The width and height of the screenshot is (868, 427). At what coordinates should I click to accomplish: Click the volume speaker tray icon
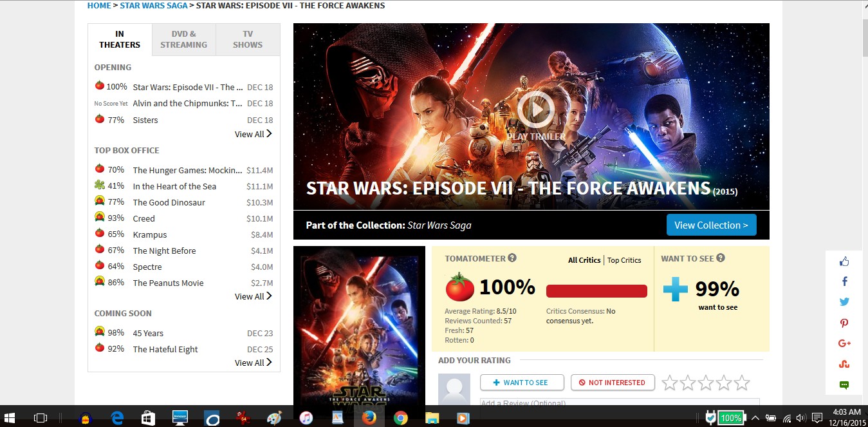click(x=801, y=418)
